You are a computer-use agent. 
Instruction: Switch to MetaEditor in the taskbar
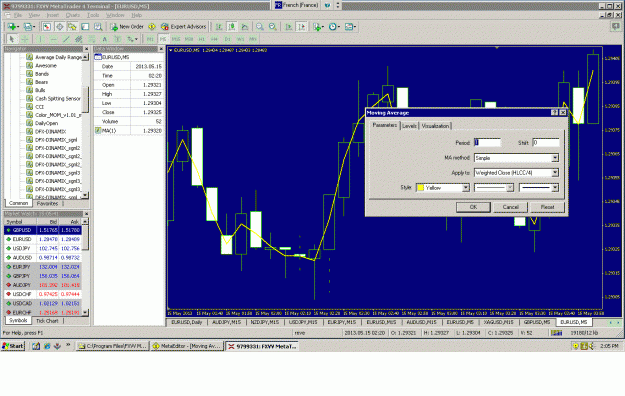click(x=187, y=346)
